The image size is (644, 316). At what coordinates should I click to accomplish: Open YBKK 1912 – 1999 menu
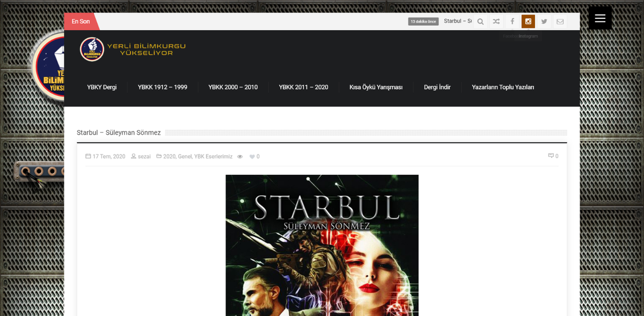point(163,87)
